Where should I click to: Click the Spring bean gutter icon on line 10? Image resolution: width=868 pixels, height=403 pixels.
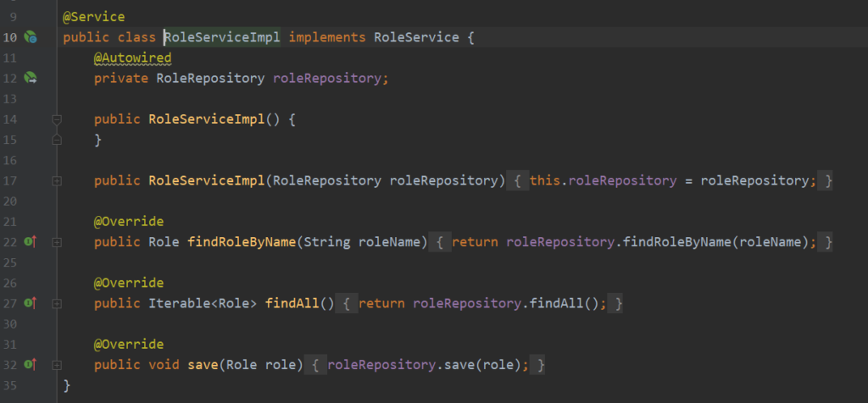pyautogui.click(x=31, y=37)
